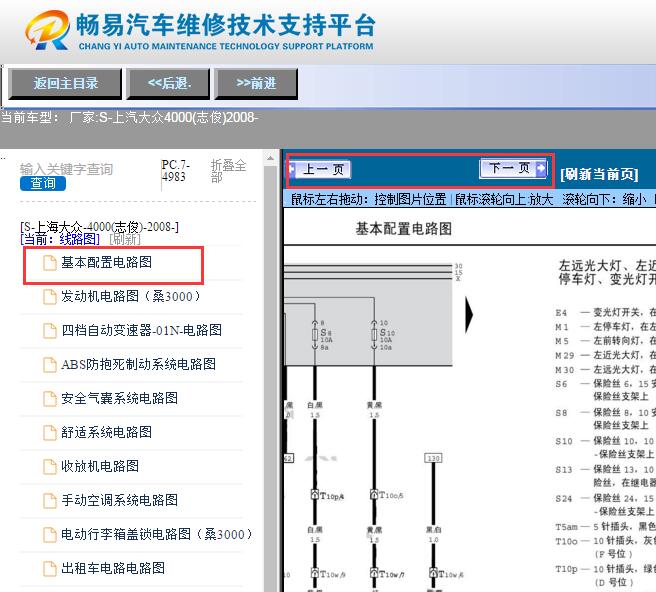Image resolution: width=656 pixels, height=592 pixels.
Task: Click document icon beside 发动机电路图
Action: (x=50, y=297)
